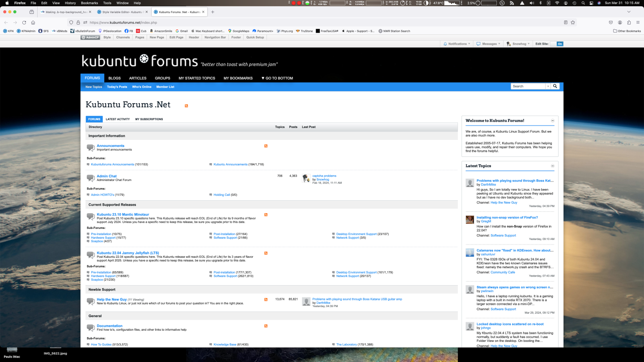Toggle the Edit Site On switch
The height and width of the screenshot is (362, 644).
[x=556, y=44]
